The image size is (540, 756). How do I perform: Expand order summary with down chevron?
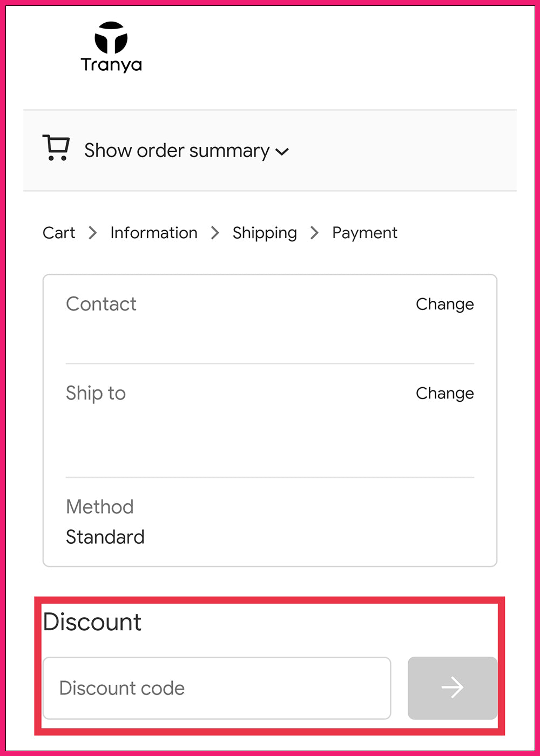click(x=282, y=152)
